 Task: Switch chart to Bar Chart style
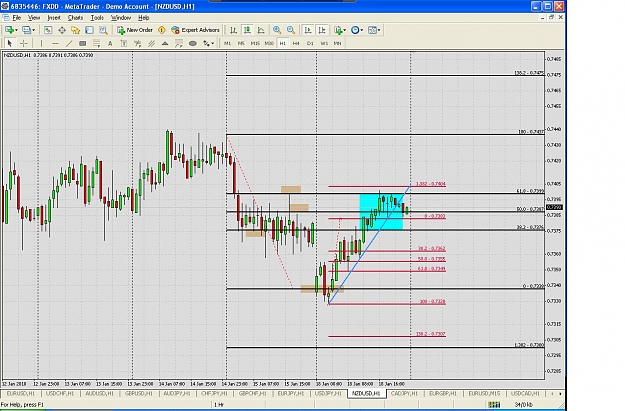[x=233, y=30]
